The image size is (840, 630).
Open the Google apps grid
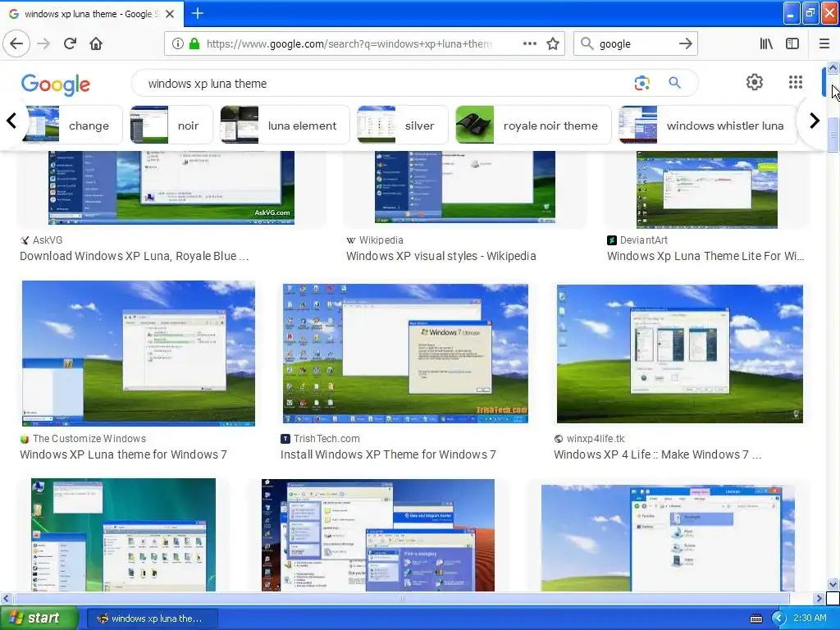tap(796, 82)
